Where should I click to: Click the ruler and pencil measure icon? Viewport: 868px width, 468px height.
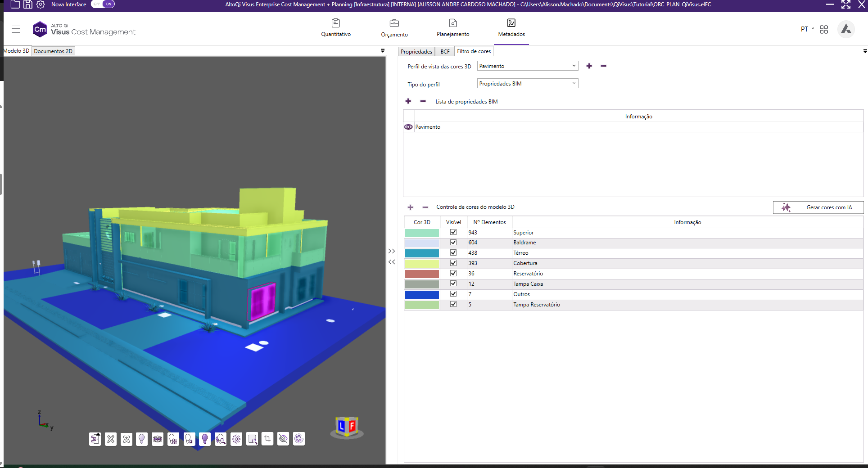pos(111,439)
